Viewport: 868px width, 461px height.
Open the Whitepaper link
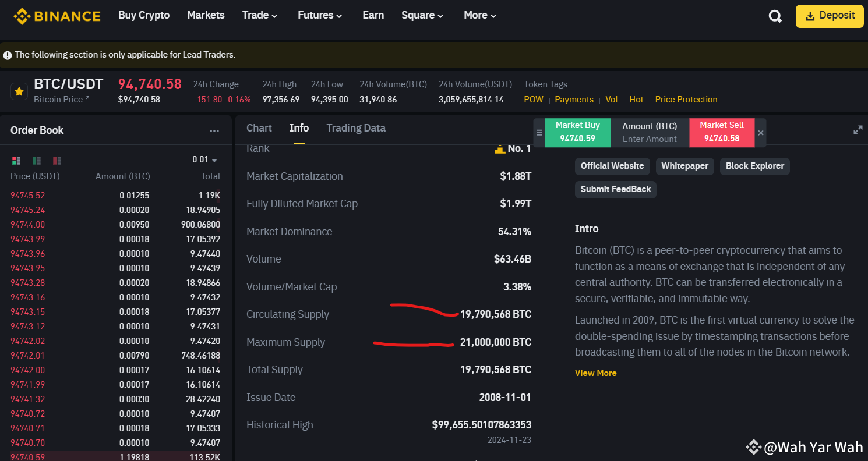pyautogui.click(x=684, y=166)
